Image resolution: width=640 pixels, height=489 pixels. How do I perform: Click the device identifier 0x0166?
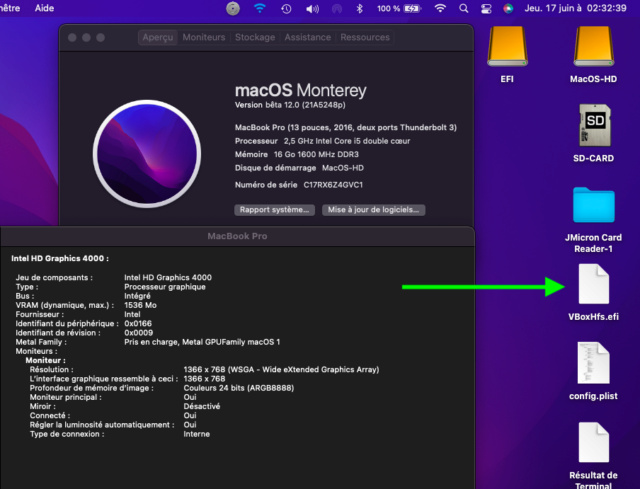[x=138, y=323]
